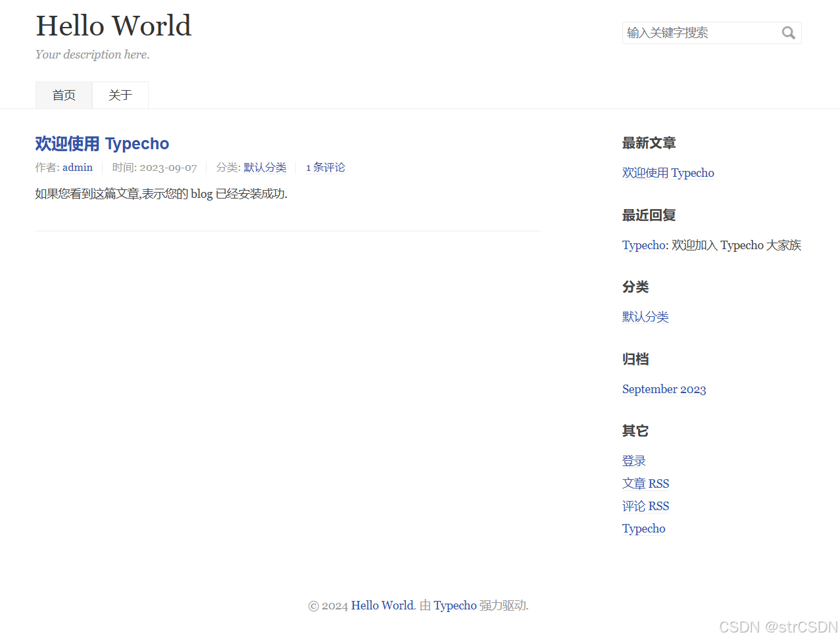Viewport: 840px width, 641px height.
Task: Click Hello World in the footer
Action: coord(382,605)
